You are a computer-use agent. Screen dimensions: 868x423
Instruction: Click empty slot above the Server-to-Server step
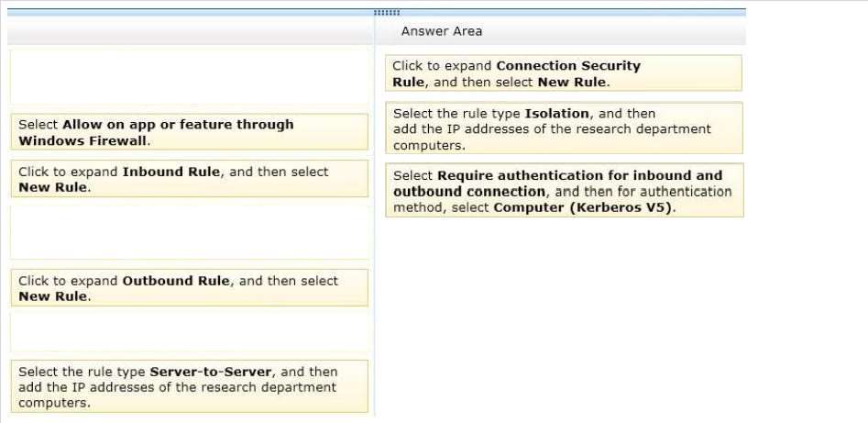190,332
